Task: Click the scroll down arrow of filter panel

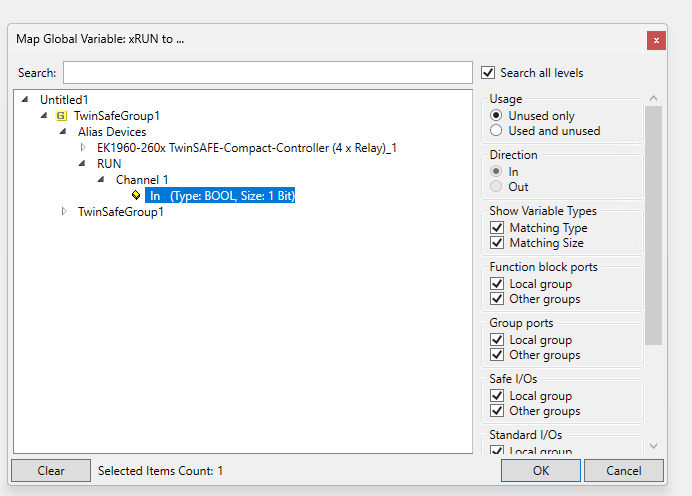Action: (653, 446)
